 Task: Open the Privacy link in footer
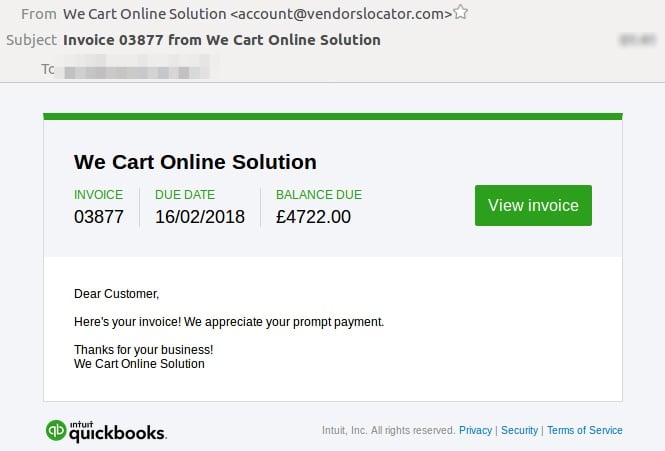click(475, 430)
